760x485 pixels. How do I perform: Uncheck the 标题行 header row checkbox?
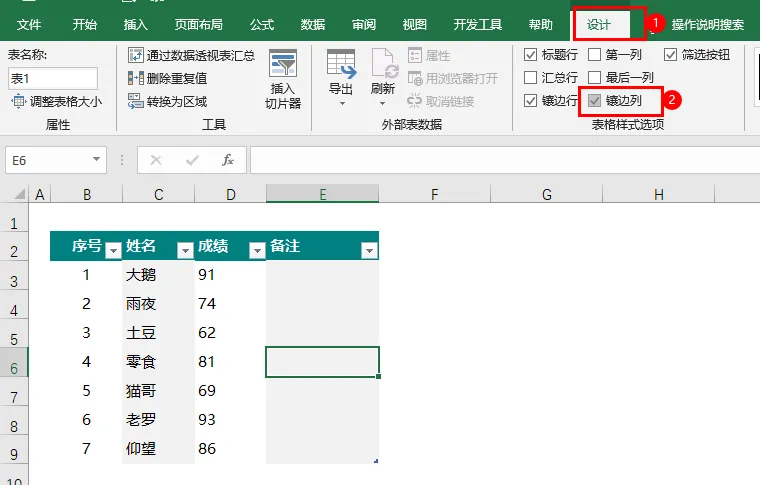click(x=531, y=55)
